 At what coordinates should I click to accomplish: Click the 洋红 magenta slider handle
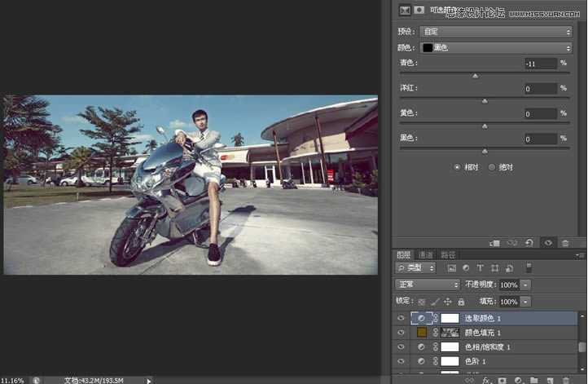pos(485,101)
